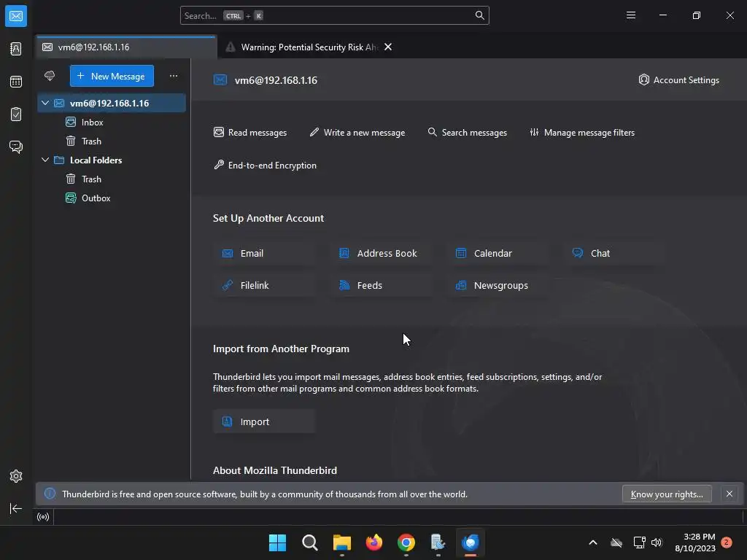747x560 pixels.
Task: Open Firefox from the taskbar
Action: click(374, 542)
